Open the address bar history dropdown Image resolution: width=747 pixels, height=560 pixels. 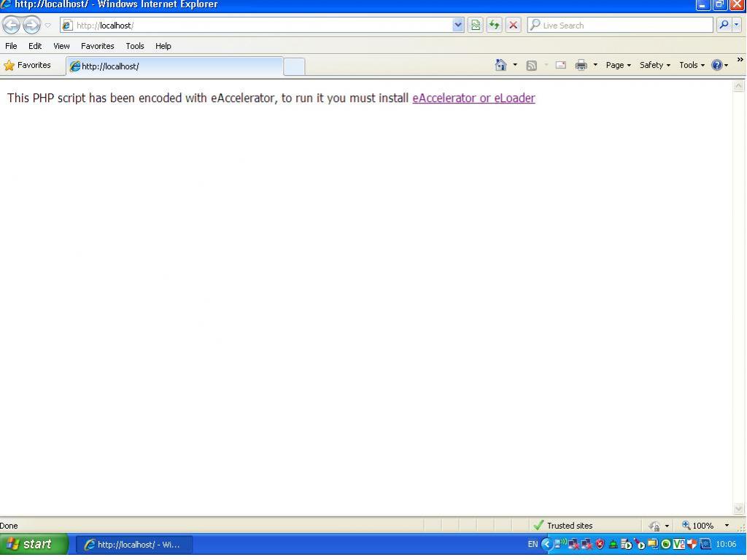(458, 25)
